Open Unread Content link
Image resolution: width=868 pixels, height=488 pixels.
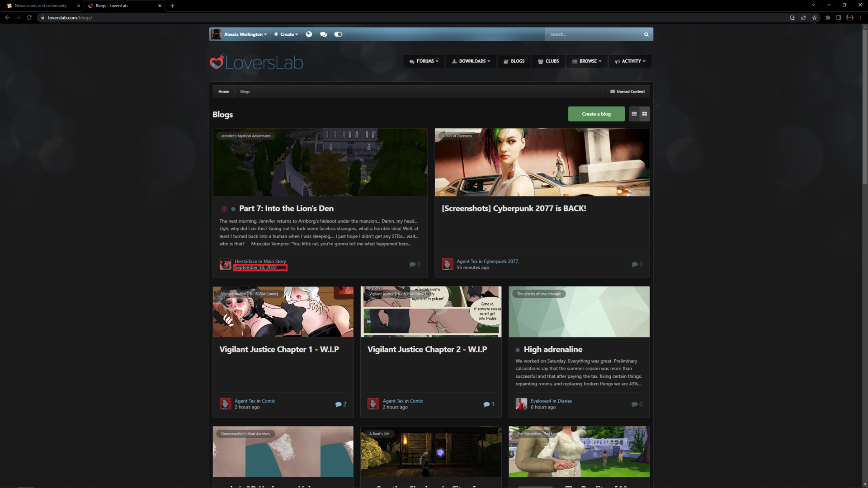pyautogui.click(x=627, y=91)
